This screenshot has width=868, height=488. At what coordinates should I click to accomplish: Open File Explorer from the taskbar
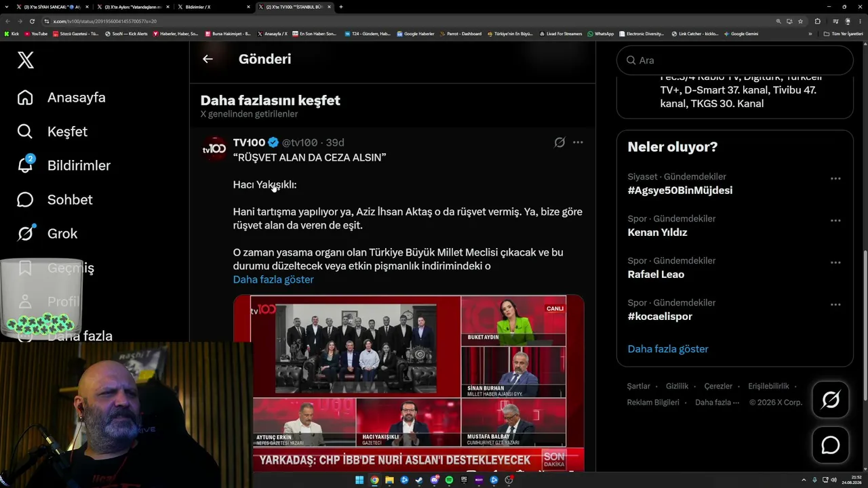(x=389, y=481)
